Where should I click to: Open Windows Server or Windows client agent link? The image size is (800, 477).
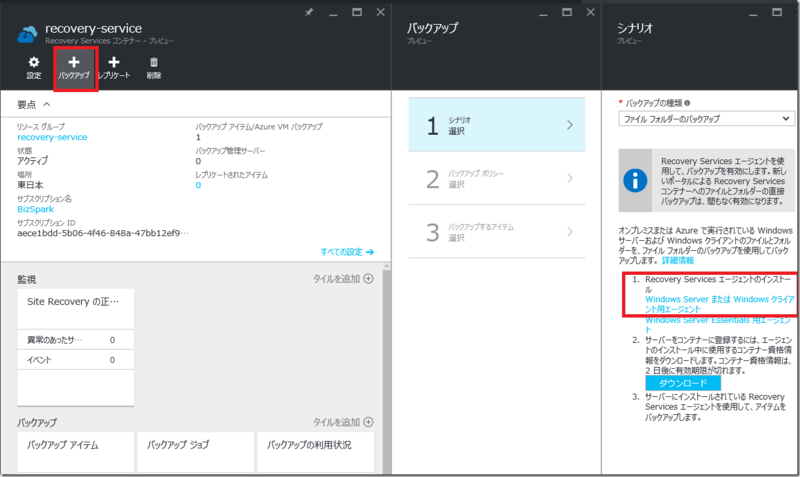[x=719, y=304]
